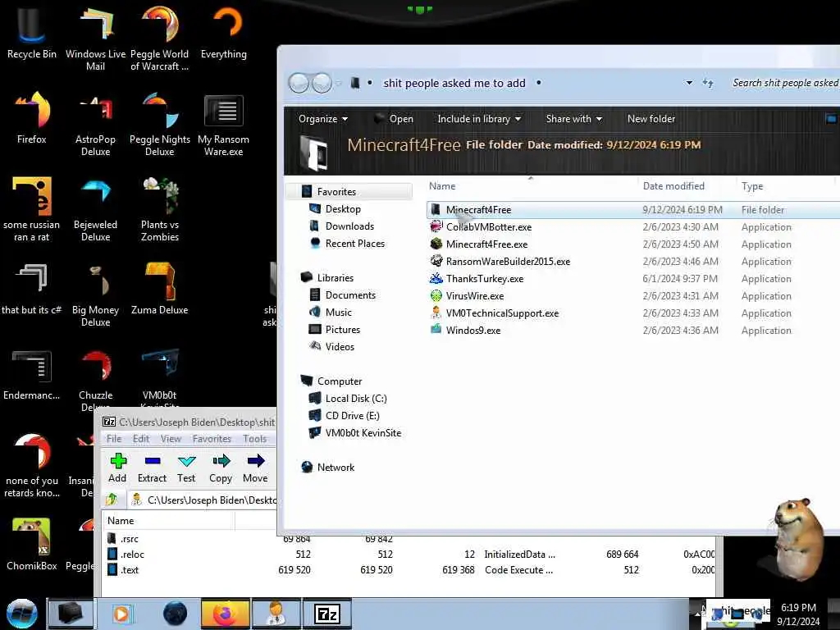Select the Endermanc... desktop icon

coord(32,374)
